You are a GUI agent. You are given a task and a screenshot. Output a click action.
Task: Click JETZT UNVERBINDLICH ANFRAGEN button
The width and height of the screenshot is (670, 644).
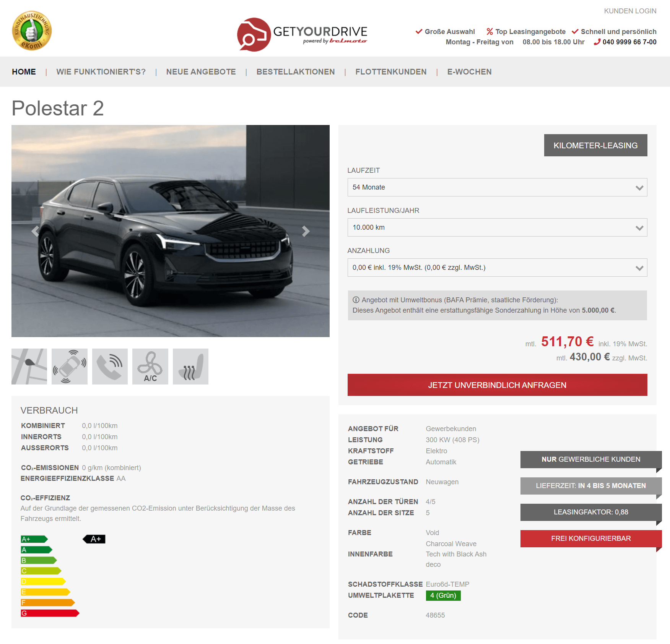point(497,385)
